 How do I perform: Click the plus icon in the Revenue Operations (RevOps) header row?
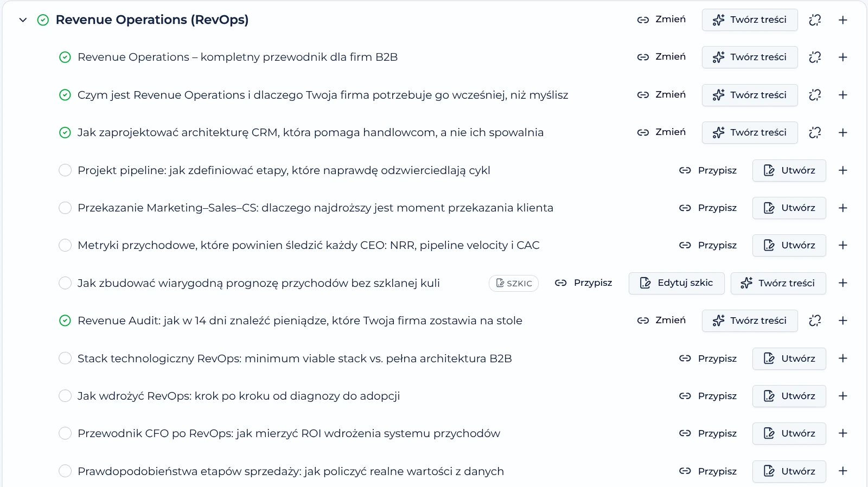843,20
